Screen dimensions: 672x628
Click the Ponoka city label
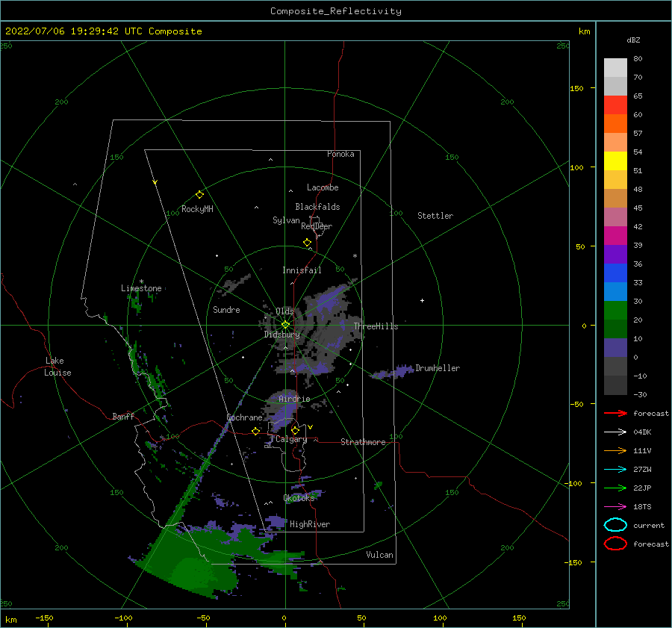coord(340,154)
